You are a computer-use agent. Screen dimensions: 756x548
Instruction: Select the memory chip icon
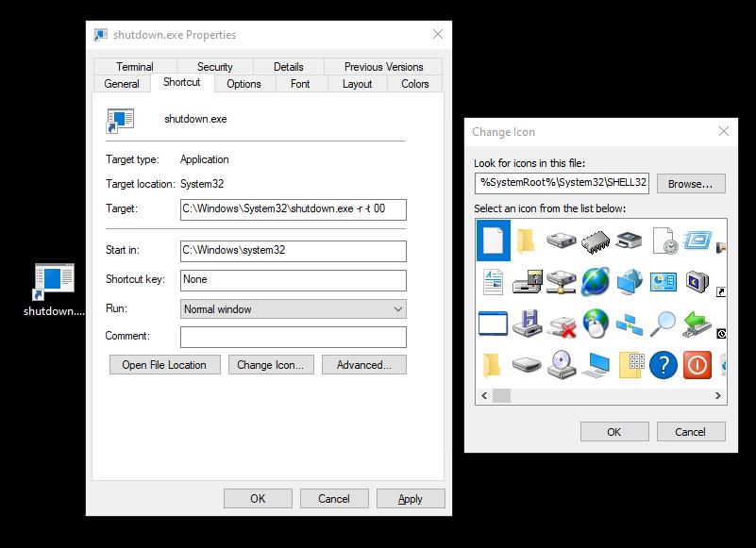[x=596, y=241]
